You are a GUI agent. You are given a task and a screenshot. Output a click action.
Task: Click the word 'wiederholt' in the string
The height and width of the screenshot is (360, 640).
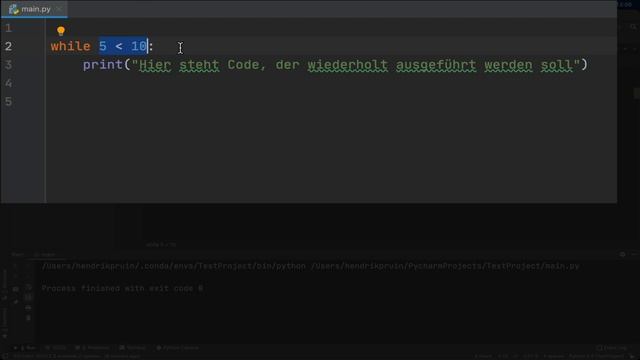347,64
